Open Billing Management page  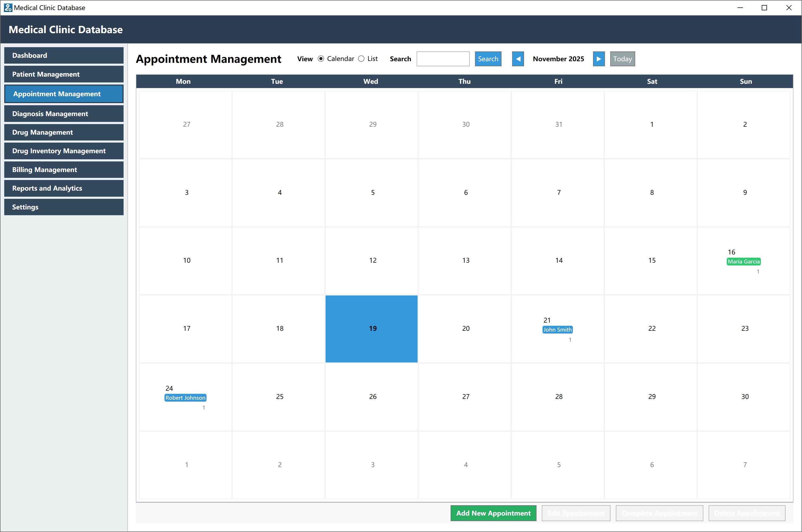click(x=64, y=169)
